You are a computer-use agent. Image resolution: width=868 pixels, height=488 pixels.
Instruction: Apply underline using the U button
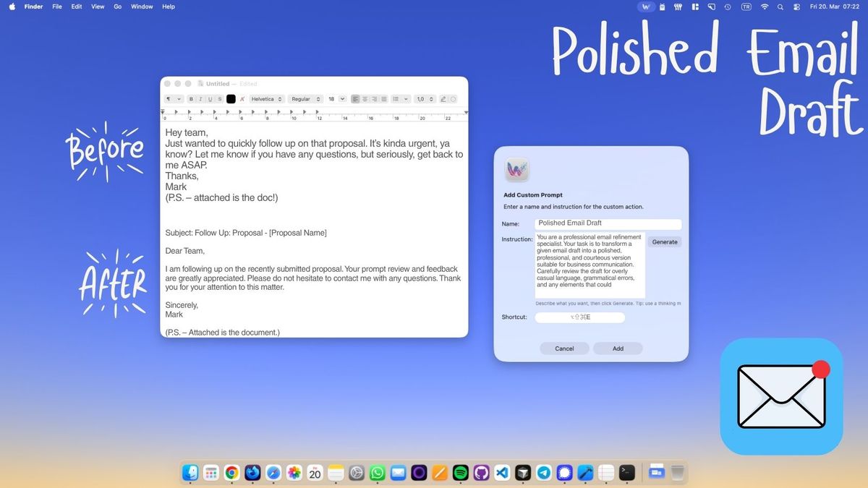point(210,99)
